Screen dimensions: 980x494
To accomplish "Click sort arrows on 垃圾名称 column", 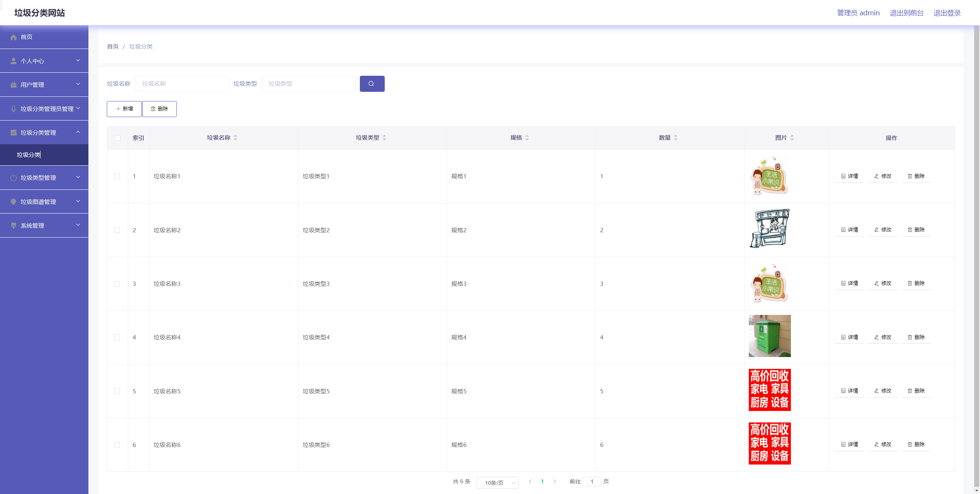I will (x=235, y=138).
